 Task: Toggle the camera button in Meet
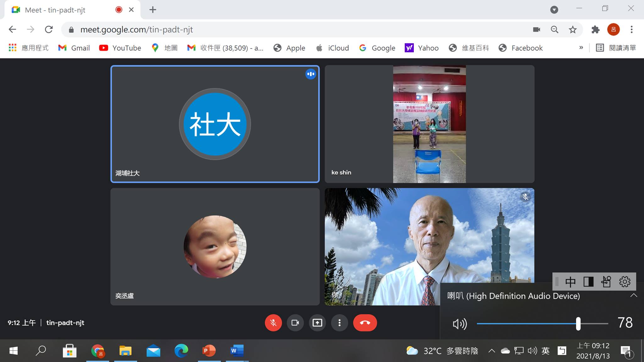point(295,323)
